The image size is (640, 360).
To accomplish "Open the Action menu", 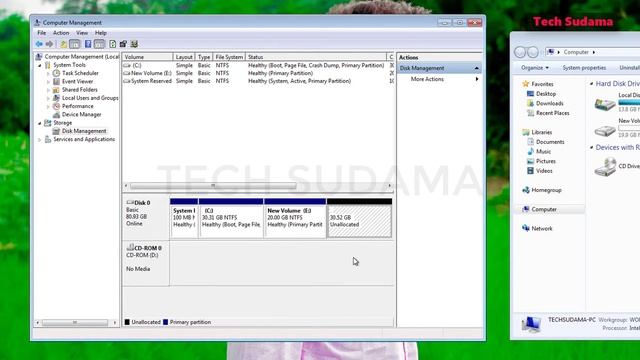I will (x=61, y=33).
